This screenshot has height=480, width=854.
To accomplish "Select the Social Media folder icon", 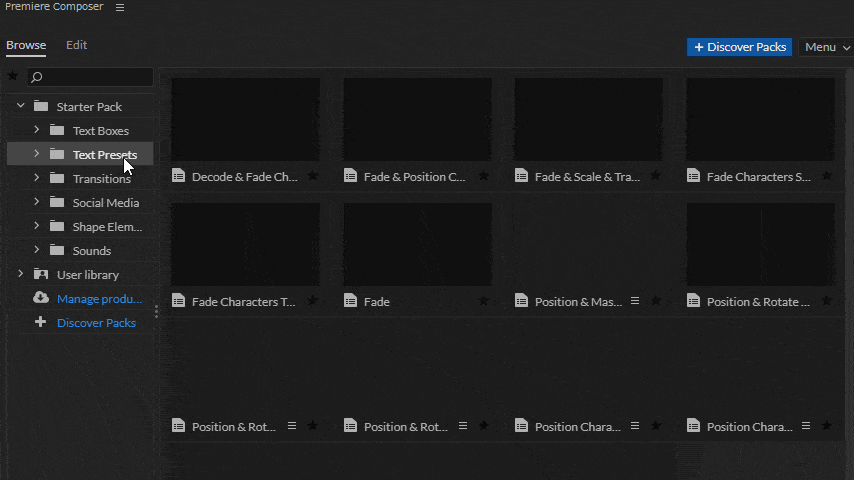I will pos(57,202).
